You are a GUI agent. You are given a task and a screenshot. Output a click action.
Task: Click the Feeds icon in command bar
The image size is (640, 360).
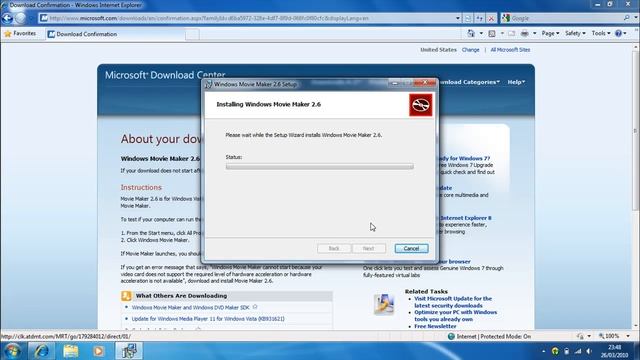tap(492, 33)
